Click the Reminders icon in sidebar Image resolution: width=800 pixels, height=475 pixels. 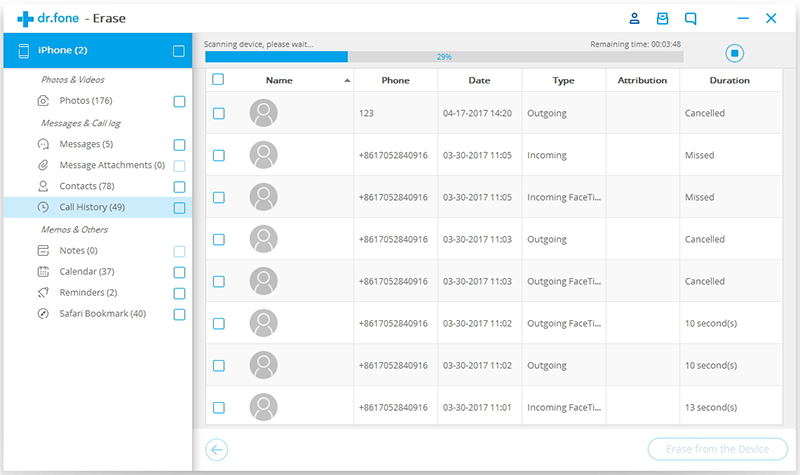tap(43, 292)
